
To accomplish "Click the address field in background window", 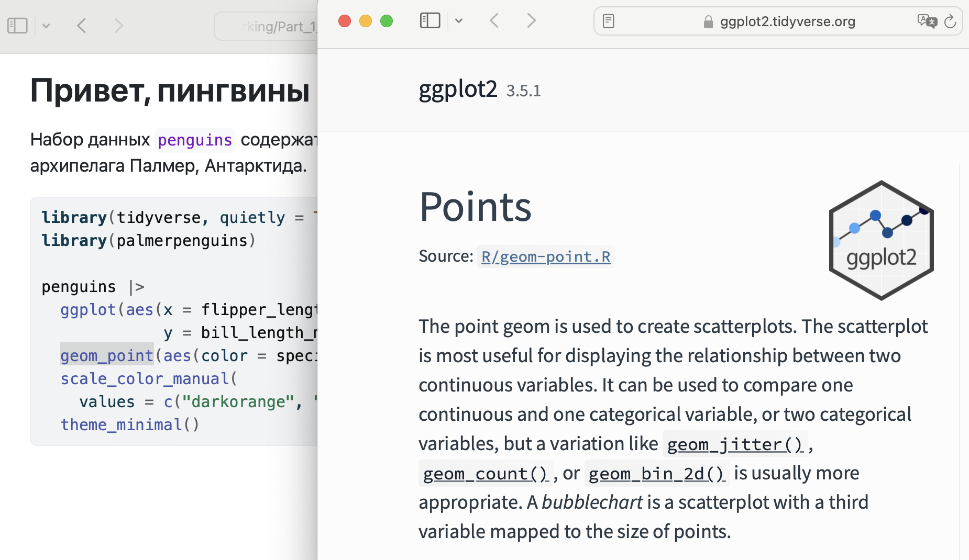I will click(266, 26).
